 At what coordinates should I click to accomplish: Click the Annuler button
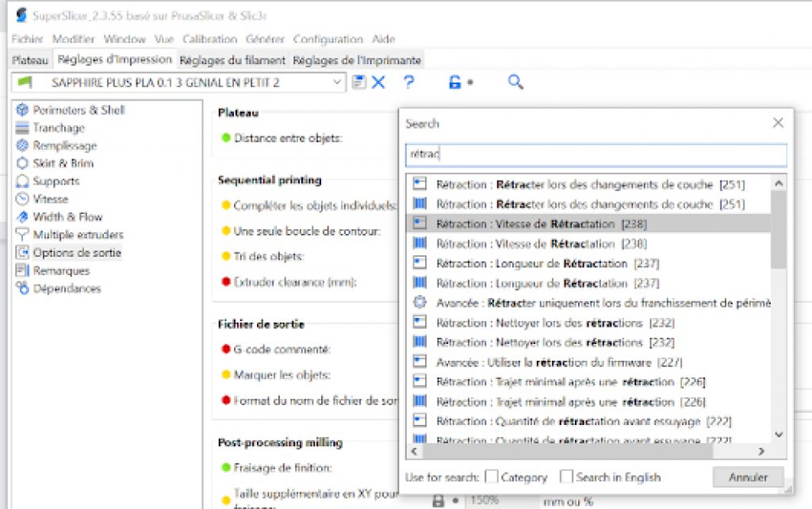749,477
